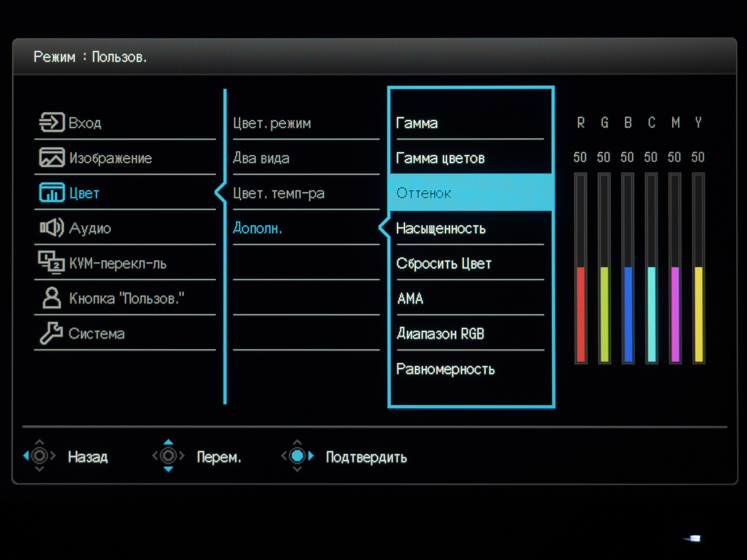Click the Перем. up/down joystick icon
Image resolution: width=747 pixels, height=560 pixels.
[x=168, y=456]
